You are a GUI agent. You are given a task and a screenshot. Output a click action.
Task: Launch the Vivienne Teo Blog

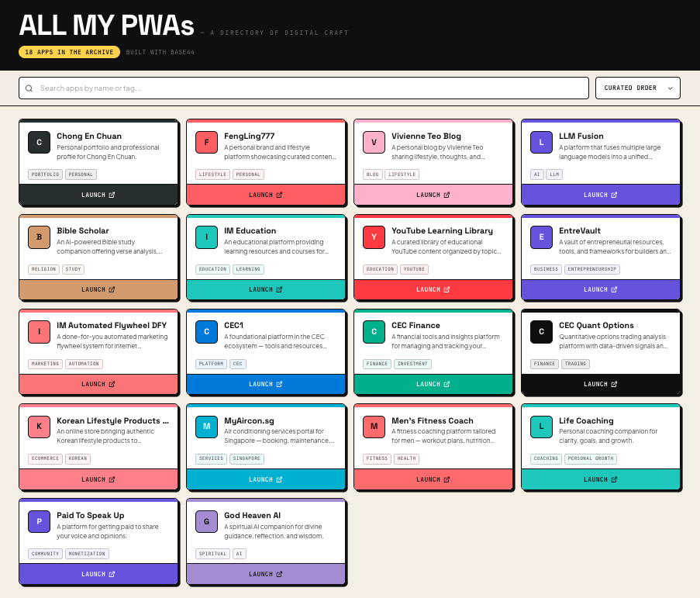(433, 195)
